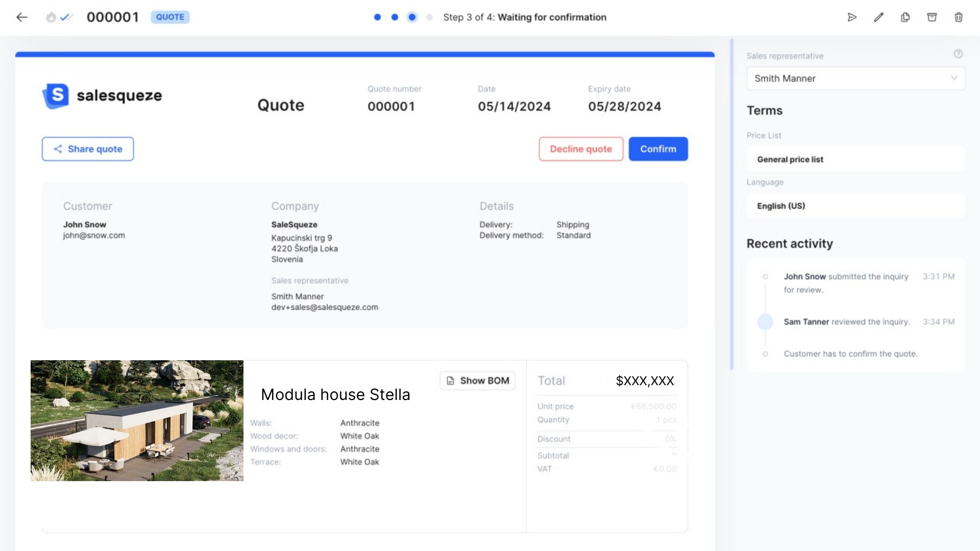Edit the quote with the pencil icon
The image size is (980, 551).
878,17
